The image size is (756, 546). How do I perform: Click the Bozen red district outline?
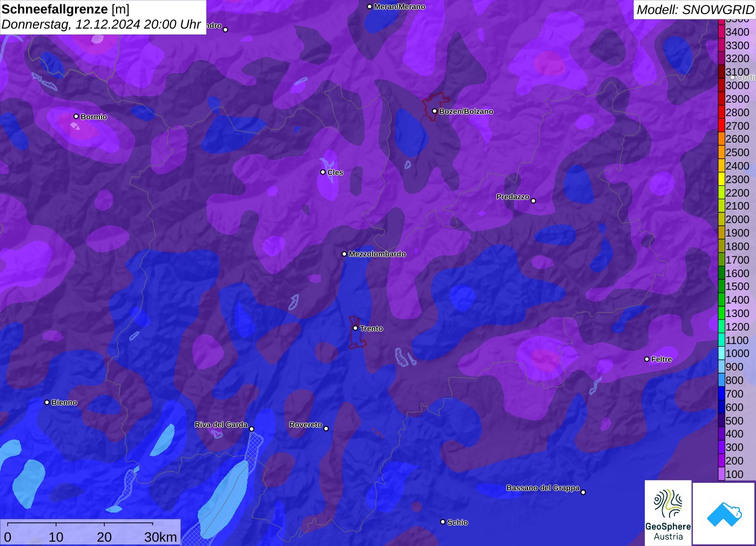pyautogui.click(x=435, y=106)
